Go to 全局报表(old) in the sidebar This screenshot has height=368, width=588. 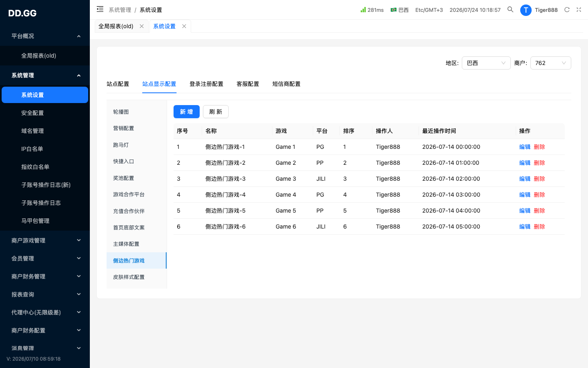pyautogui.click(x=45, y=56)
